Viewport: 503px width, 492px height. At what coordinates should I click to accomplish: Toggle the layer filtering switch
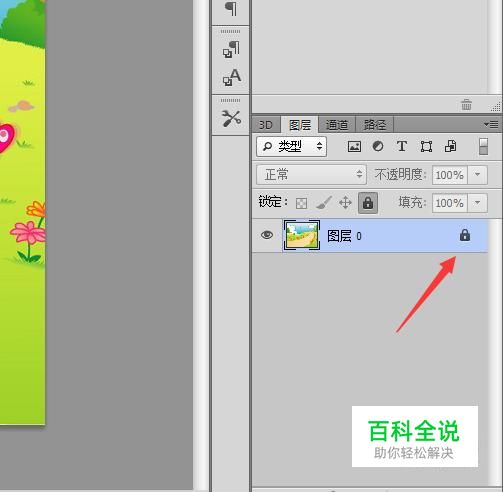click(483, 146)
